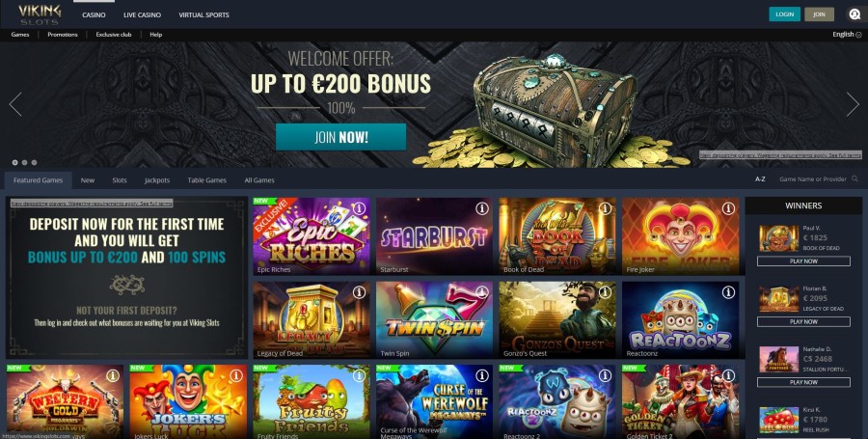Select the third banner carousel dot
The height and width of the screenshot is (439, 868).
point(34,163)
